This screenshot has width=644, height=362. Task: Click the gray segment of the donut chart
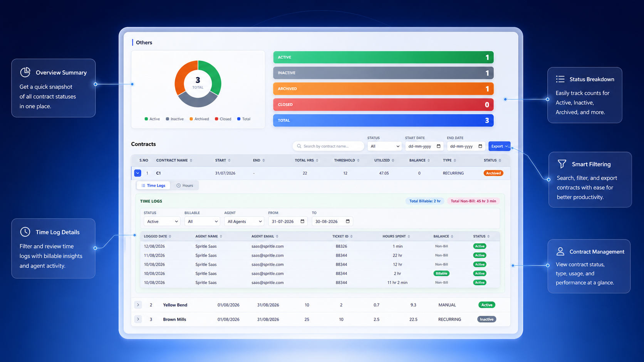pyautogui.click(x=198, y=100)
